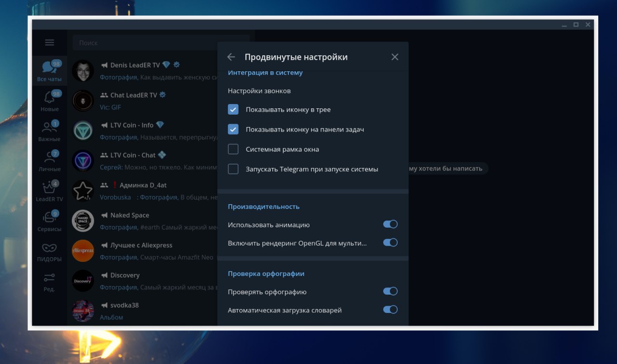Open Naked Space channel avatar
The height and width of the screenshot is (364, 617).
pyautogui.click(x=83, y=221)
